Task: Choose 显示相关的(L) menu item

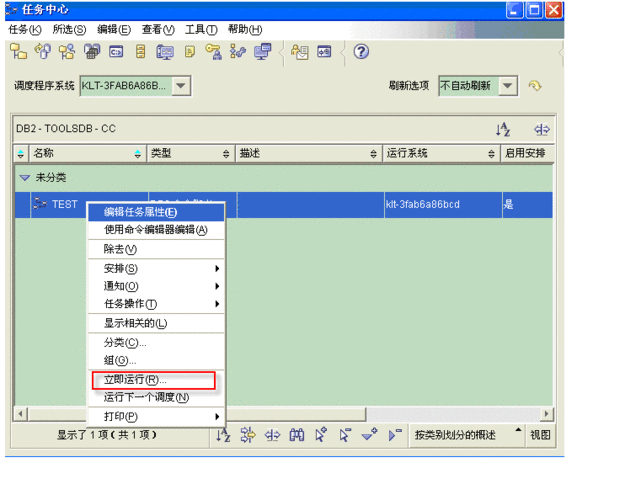Action: (156, 323)
